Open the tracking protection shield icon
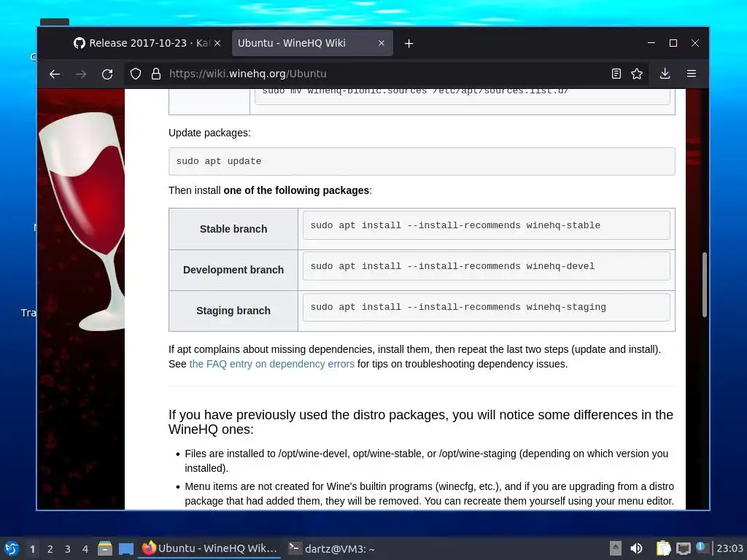 coord(136,74)
